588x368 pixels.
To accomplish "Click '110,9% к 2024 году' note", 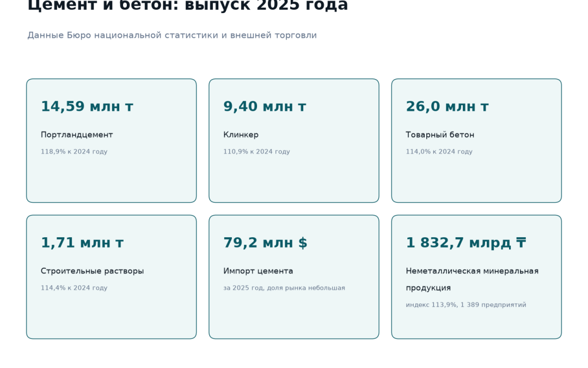I will coord(256,152).
